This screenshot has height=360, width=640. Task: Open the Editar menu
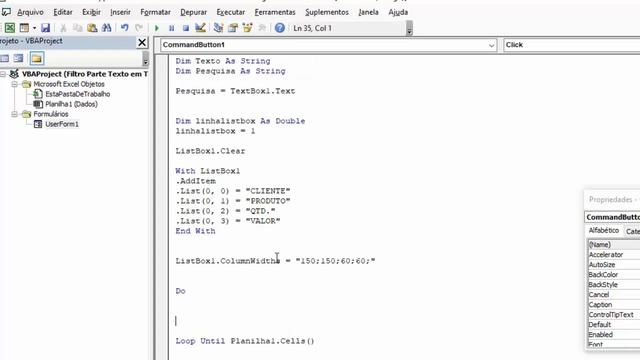pyautogui.click(x=63, y=12)
